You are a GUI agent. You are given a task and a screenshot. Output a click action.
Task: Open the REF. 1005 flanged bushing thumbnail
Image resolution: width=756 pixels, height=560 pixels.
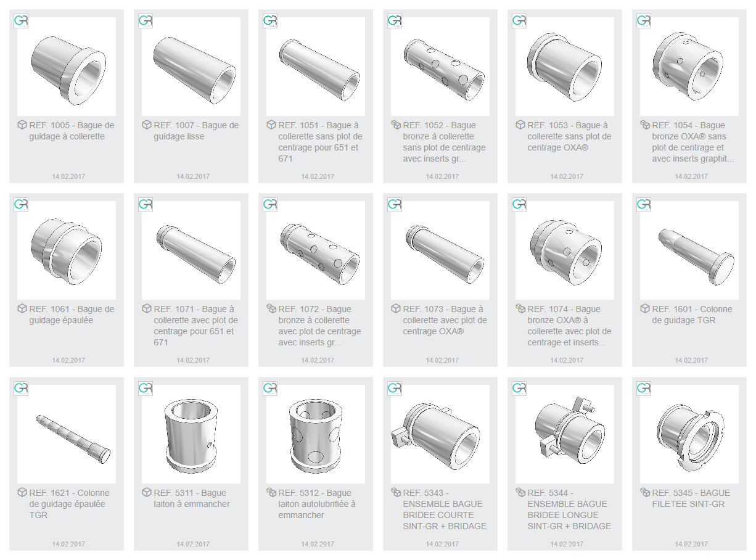coord(67,67)
